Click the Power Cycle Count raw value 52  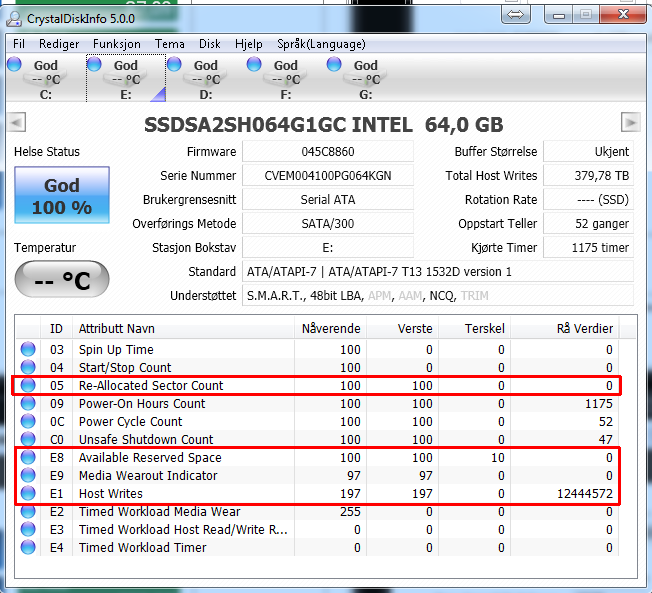coord(606,422)
